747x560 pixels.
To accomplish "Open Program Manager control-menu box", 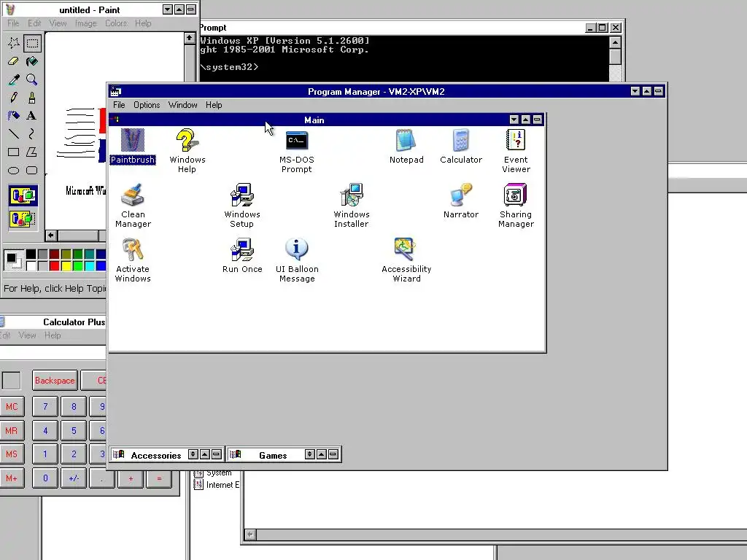I will [116, 91].
